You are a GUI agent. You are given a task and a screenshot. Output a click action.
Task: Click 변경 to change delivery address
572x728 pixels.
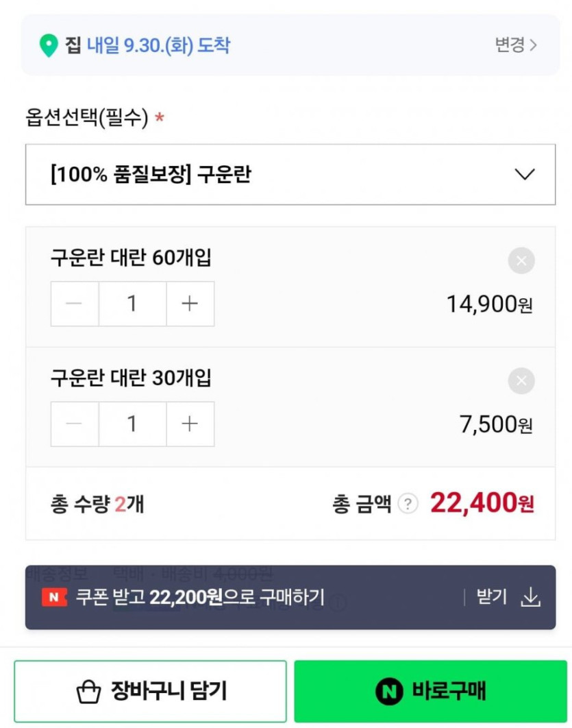click(x=516, y=45)
